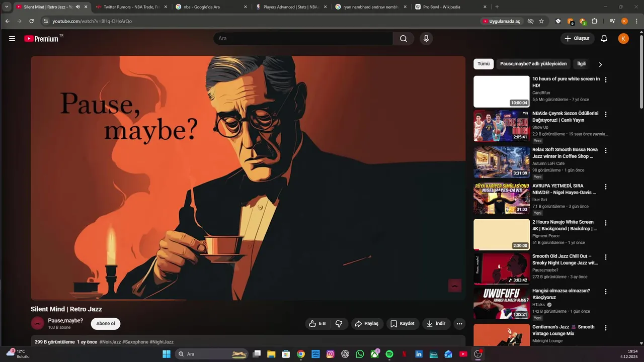Start voice search with the microphone icon
The height and width of the screenshot is (362, 644).
426,39
